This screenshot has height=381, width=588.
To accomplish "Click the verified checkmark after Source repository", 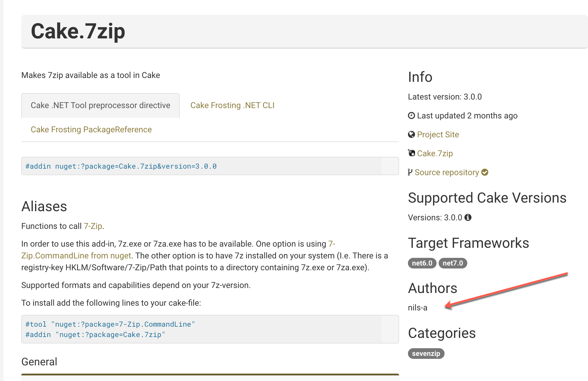I will (484, 172).
